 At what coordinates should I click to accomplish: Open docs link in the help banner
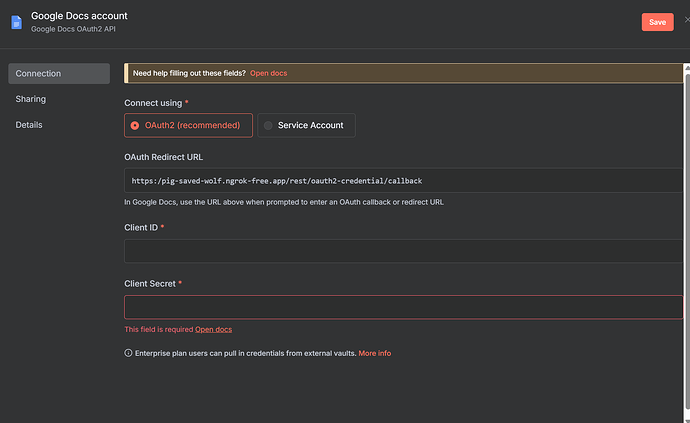269,73
